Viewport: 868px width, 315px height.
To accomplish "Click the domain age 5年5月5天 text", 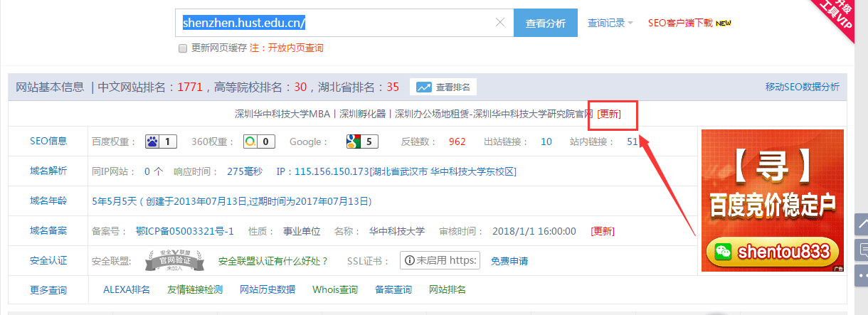I will click(x=114, y=201).
